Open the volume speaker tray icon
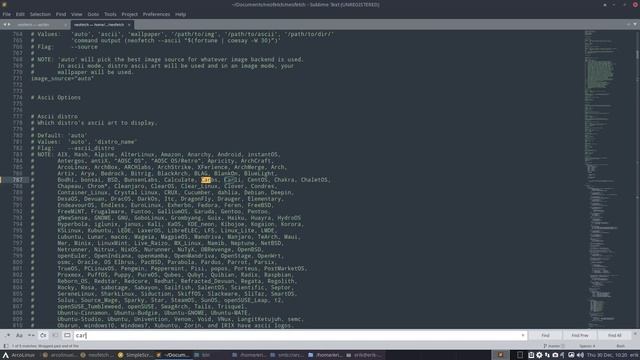This screenshot has height=360, width=640. tap(580, 355)
